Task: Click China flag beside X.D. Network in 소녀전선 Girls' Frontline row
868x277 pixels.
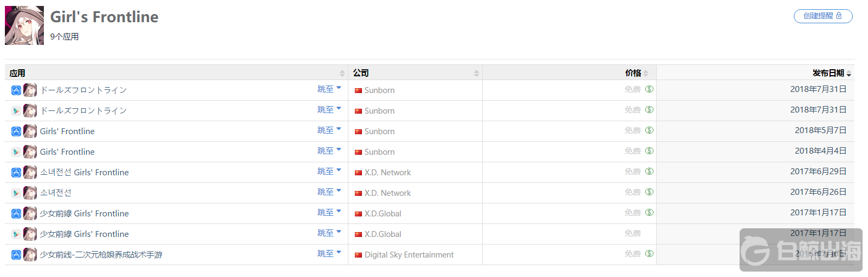Action: 358,173
